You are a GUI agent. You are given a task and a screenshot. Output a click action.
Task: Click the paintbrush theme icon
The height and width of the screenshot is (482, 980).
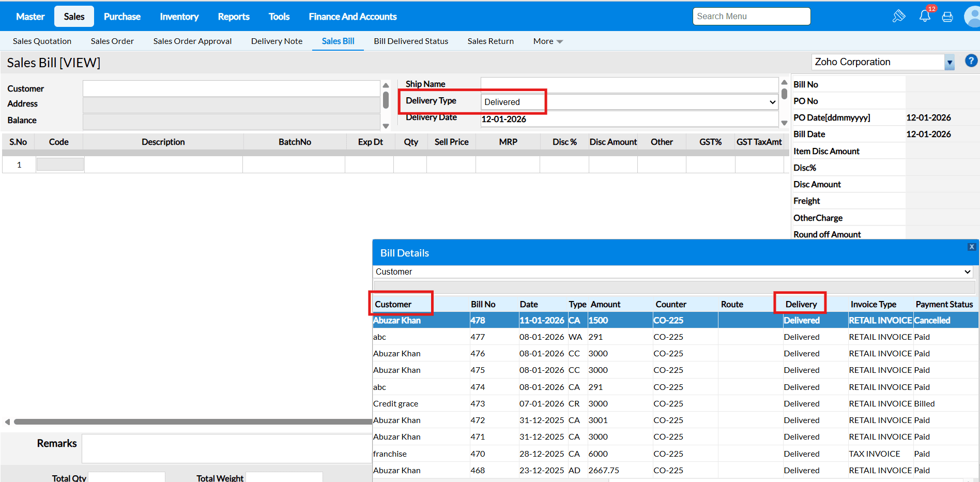click(x=899, y=16)
